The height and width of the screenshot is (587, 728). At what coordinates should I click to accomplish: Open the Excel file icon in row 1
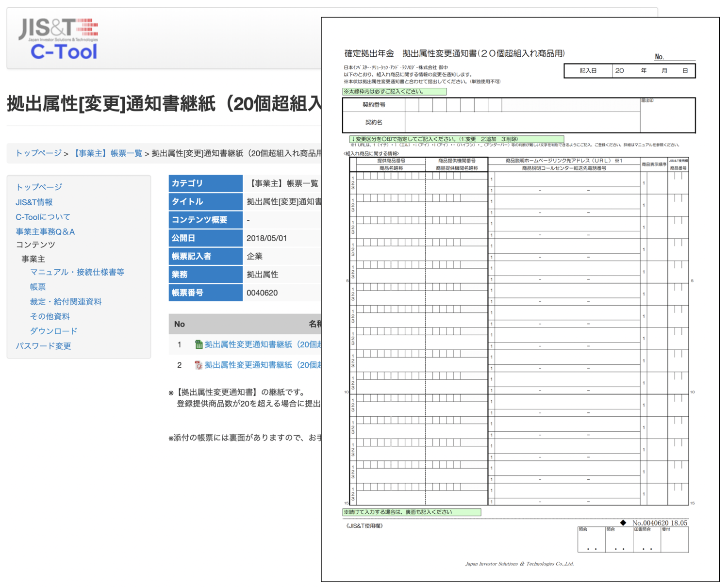[x=199, y=344]
